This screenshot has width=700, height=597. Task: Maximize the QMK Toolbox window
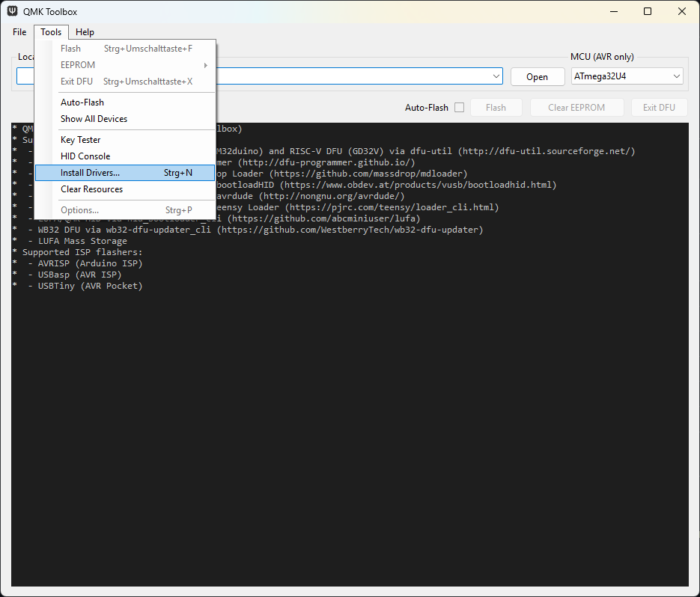pos(648,12)
